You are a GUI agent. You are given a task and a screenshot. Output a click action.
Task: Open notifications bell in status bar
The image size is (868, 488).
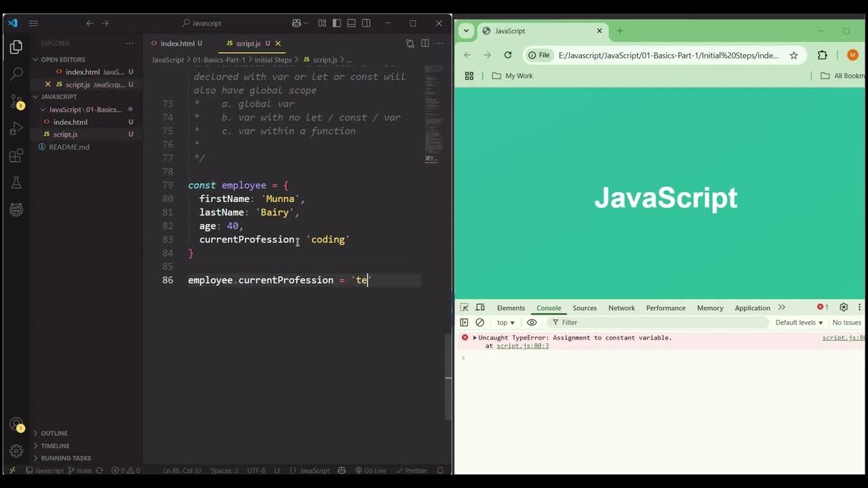coord(440,470)
